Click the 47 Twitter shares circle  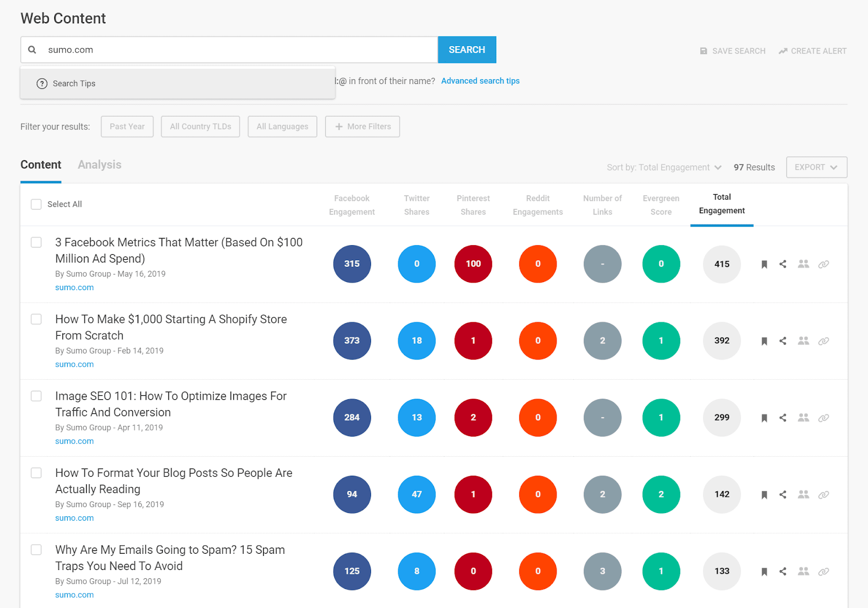417,495
